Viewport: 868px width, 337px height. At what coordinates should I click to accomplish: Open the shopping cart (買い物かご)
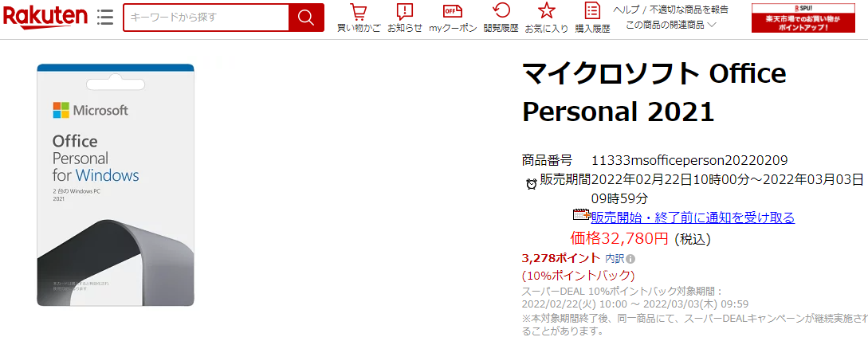(359, 18)
